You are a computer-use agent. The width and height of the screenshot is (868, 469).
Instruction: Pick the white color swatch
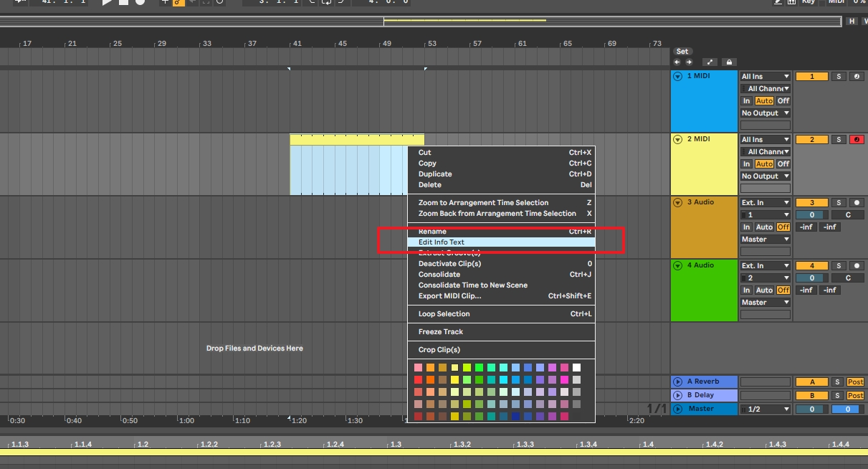pyautogui.click(x=576, y=368)
